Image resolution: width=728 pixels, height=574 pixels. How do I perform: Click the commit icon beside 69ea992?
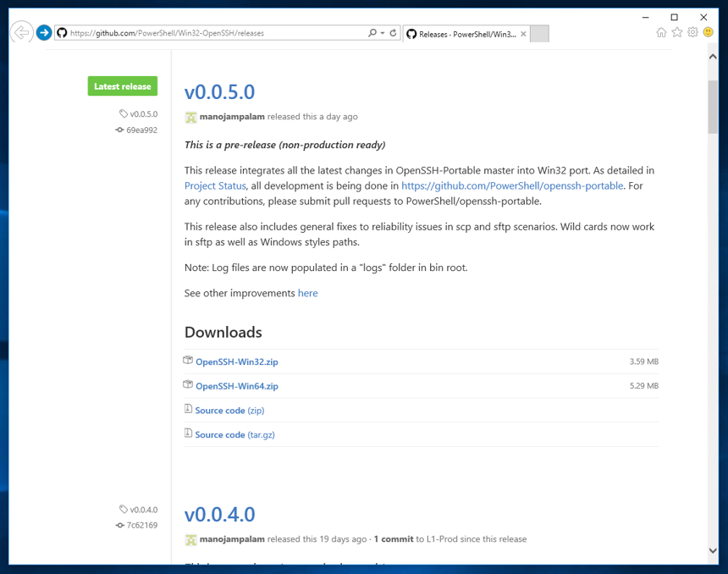(x=120, y=130)
